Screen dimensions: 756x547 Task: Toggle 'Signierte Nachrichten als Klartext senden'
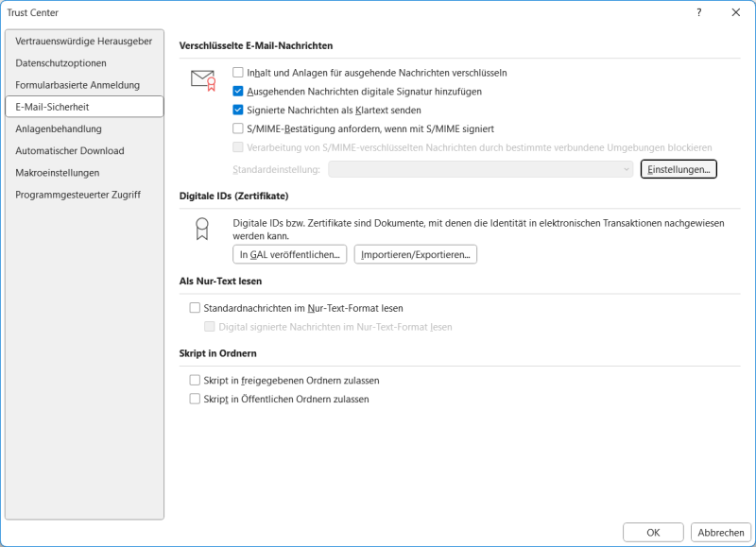pos(238,110)
